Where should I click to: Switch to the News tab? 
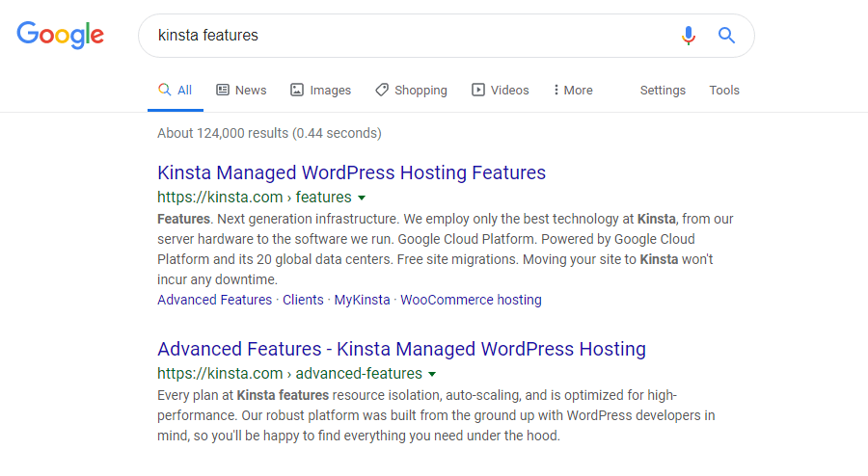click(241, 91)
